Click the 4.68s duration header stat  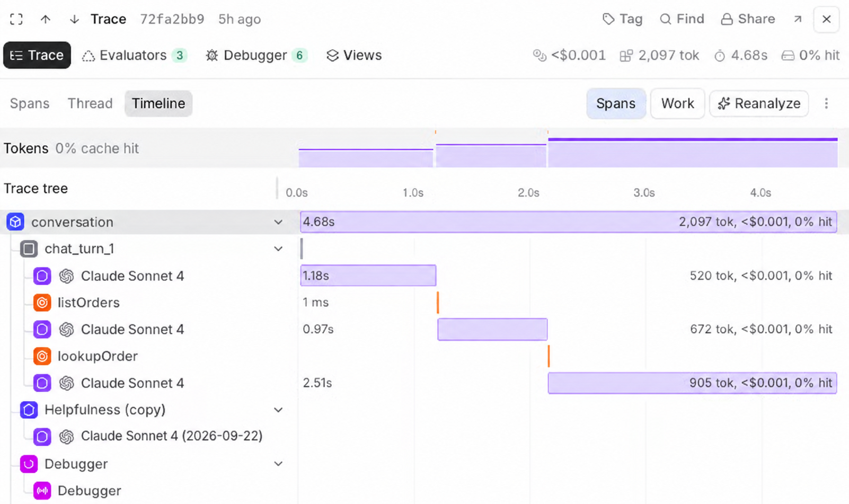[x=741, y=55]
